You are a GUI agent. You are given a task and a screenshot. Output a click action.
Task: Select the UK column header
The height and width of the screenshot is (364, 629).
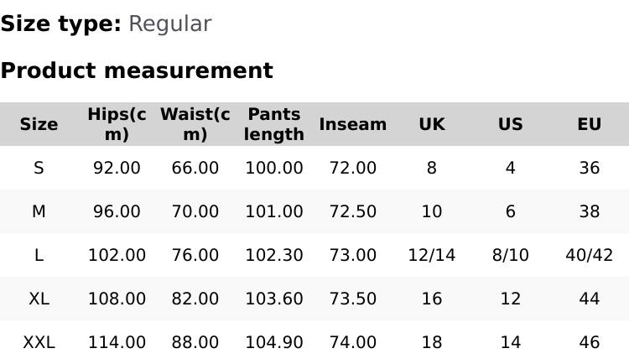click(x=432, y=124)
